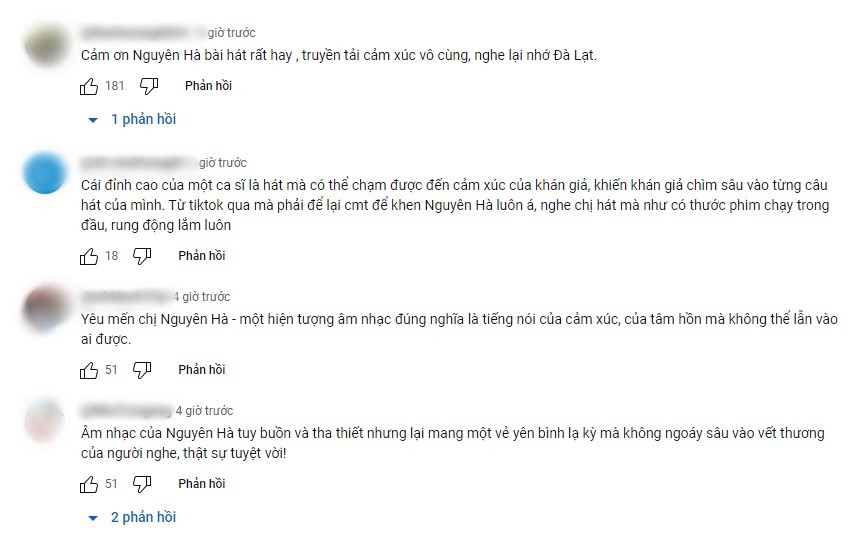Reply to the Đà Lạt comment via Phản hồi
This screenshot has height=535, width=861.
click(208, 86)
